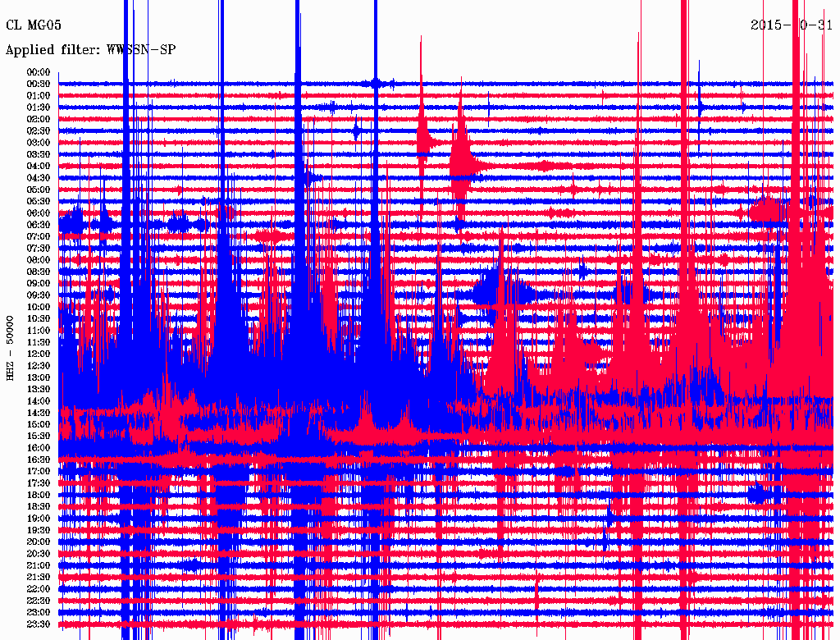
Task: Select the 07:00 time label
Action: (39, 237)
